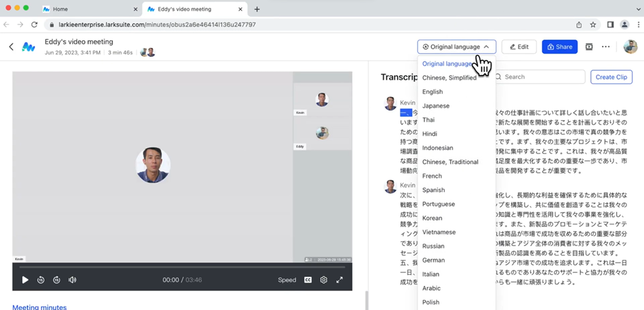Click the video progress bar
The height and width of the screenshot is (310, 644).
(x=182, y=267)
